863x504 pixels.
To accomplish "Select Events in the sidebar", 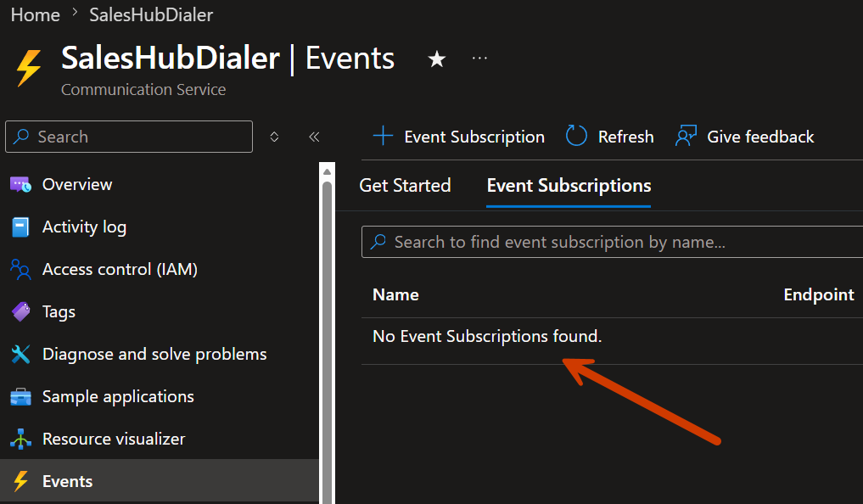I will (x=160, y=481).
